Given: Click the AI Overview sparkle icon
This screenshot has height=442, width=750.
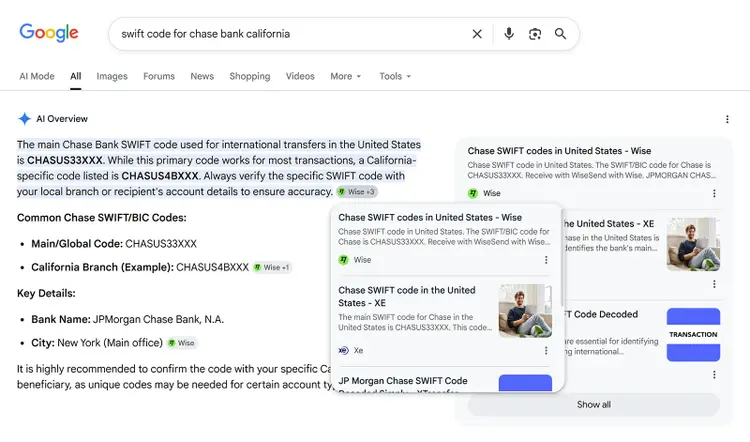Looking at the screenshot, I should [24, 119].
